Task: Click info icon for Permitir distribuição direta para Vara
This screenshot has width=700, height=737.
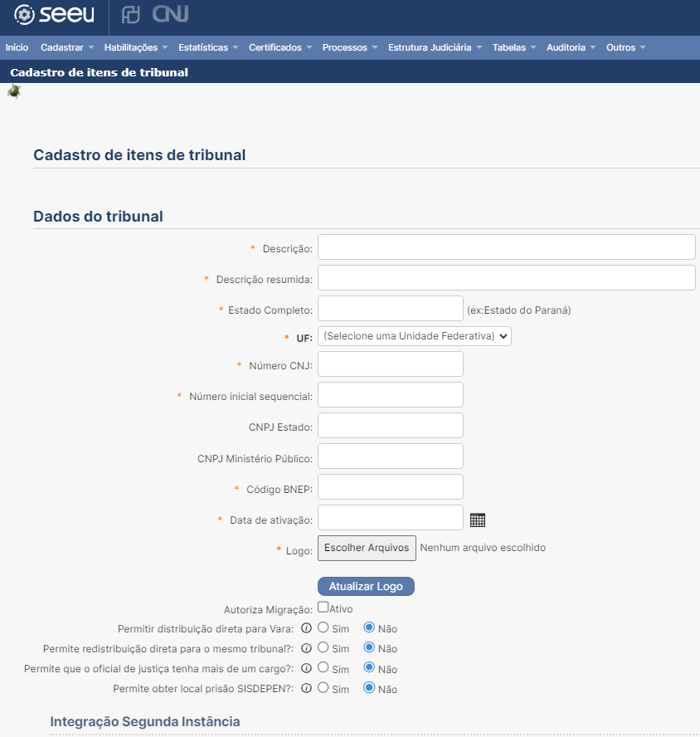Action: [x=306, y=627]
